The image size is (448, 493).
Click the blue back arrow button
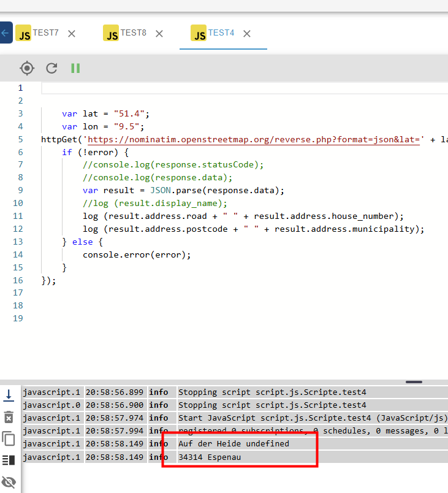pyautogui.click(x=6, y=32)
